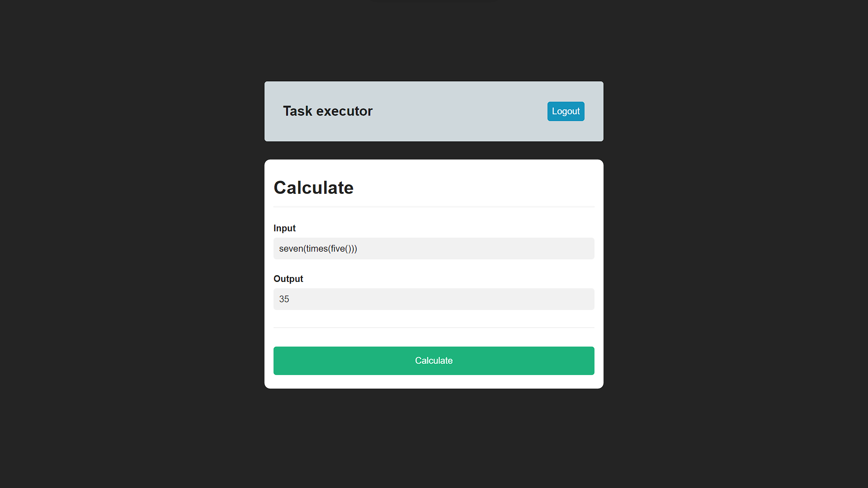Click the Input label text
Screen dimensions: 868x488
click(x=284, y=228)
